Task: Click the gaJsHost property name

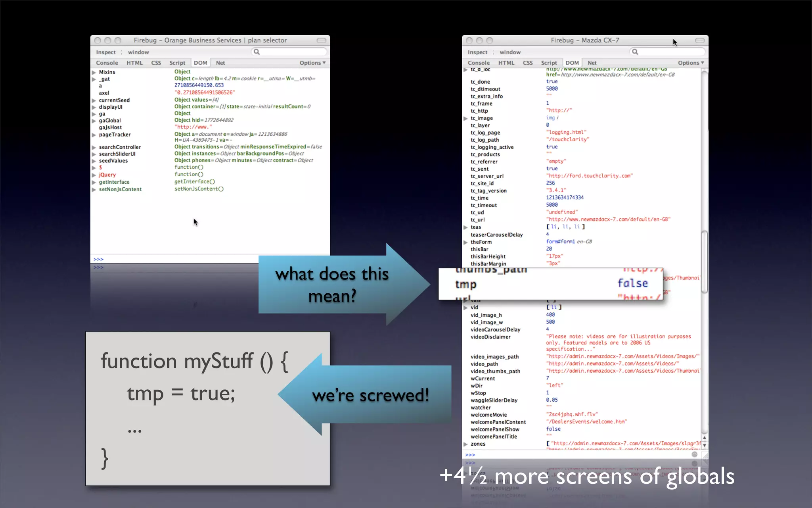Action: click(x=110, y=127)
